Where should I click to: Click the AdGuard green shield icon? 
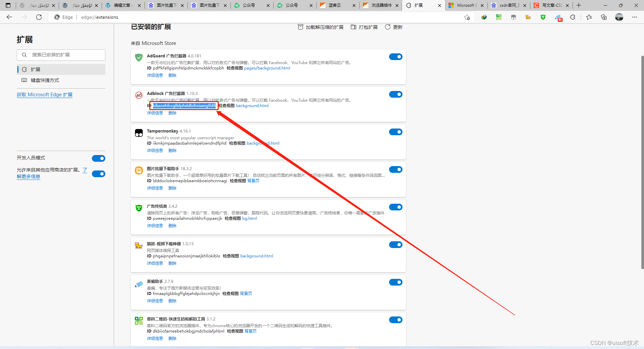(139, 57)
